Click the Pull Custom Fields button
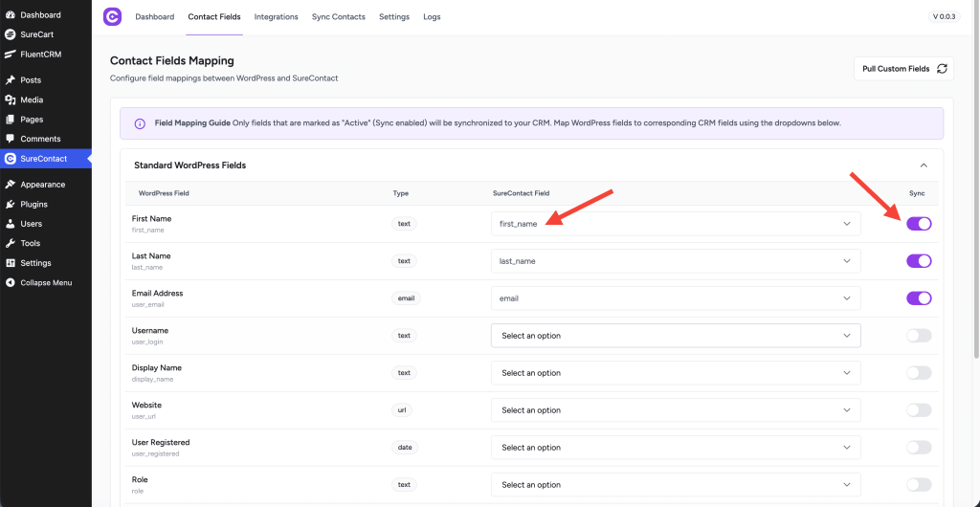The image size is (980, 507). coord(903,69)
